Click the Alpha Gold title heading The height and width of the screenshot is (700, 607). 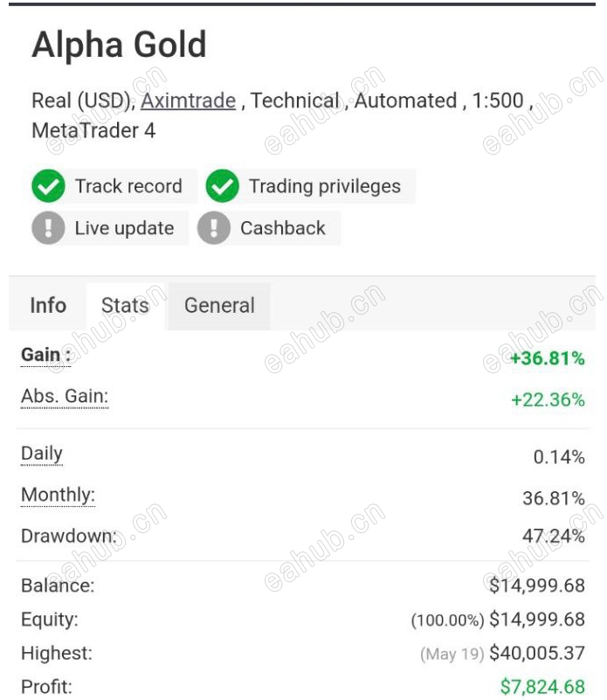click(119, 45)
